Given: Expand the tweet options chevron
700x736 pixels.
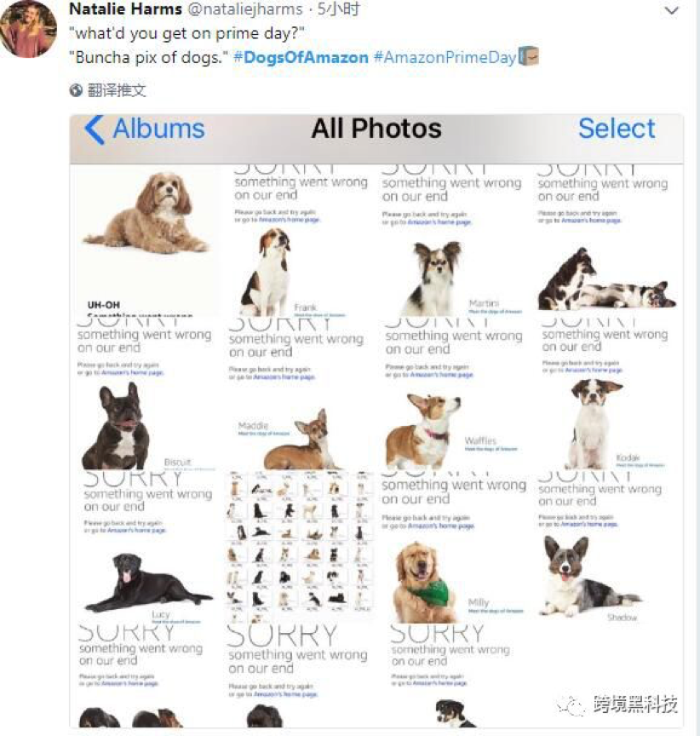Looking at the screenshot, I should (672, 10).
